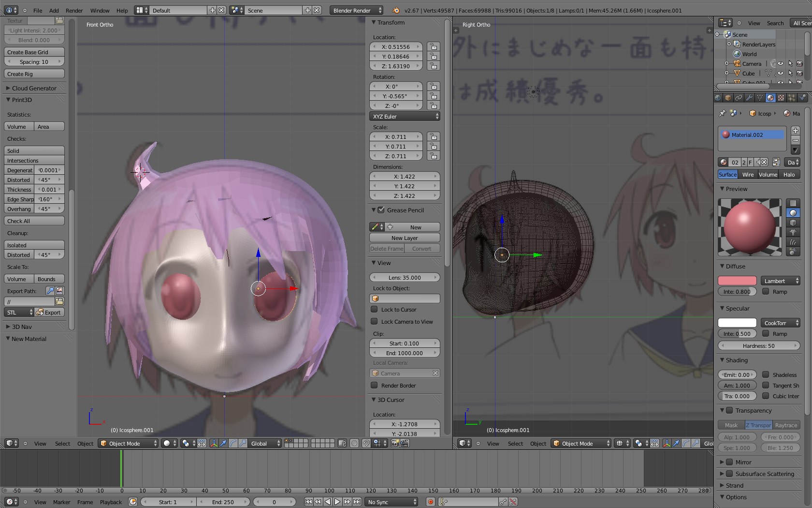Open the Texture checkerboard properties tab
The height and width of the screenshot is (508, 812).
click(781, 98)
